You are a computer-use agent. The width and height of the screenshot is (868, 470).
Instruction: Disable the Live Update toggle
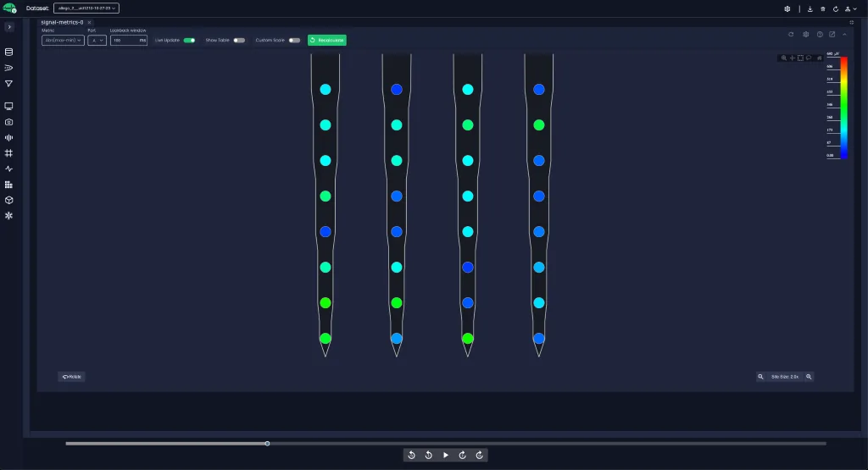[x=189, y=41]
